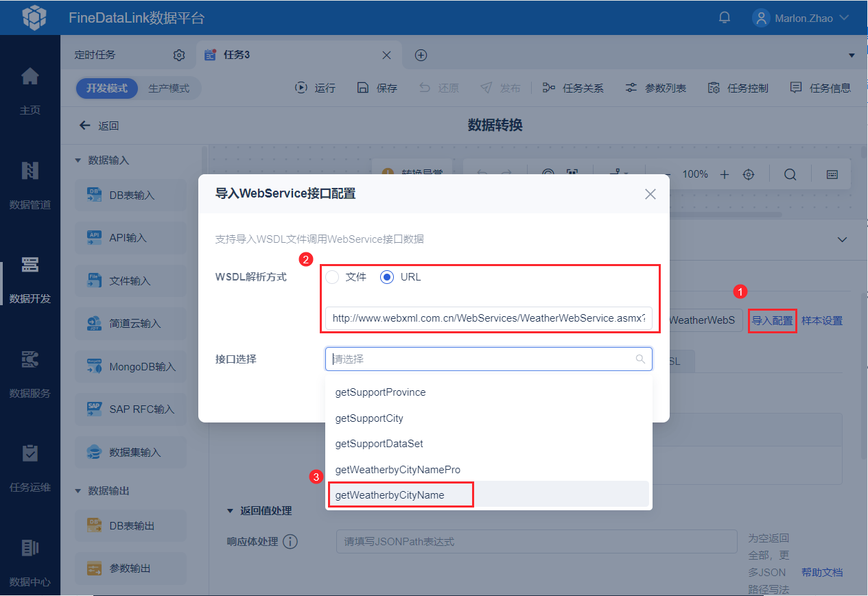Click the 发布 toolbar button
The image size is (868, 596).
point(500,88)
